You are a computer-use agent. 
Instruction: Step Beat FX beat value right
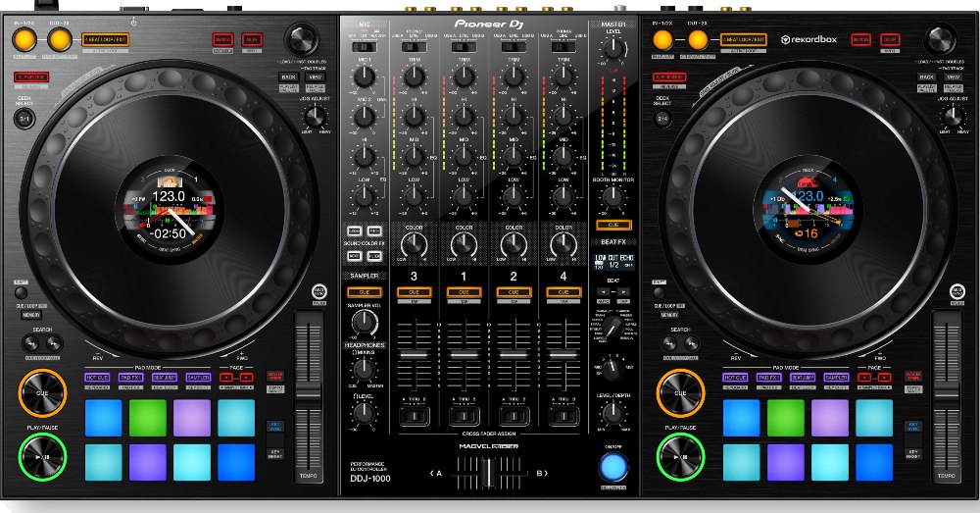623,291
